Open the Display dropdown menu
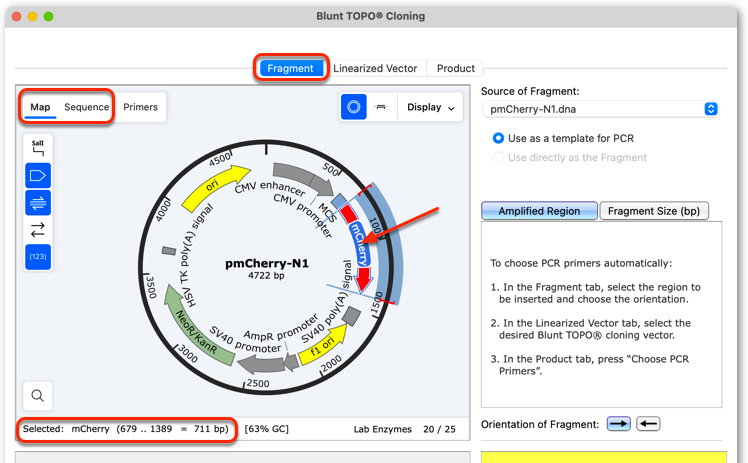Image resolution: width=748 pixels, height=463 pixels. coord(430,107)
